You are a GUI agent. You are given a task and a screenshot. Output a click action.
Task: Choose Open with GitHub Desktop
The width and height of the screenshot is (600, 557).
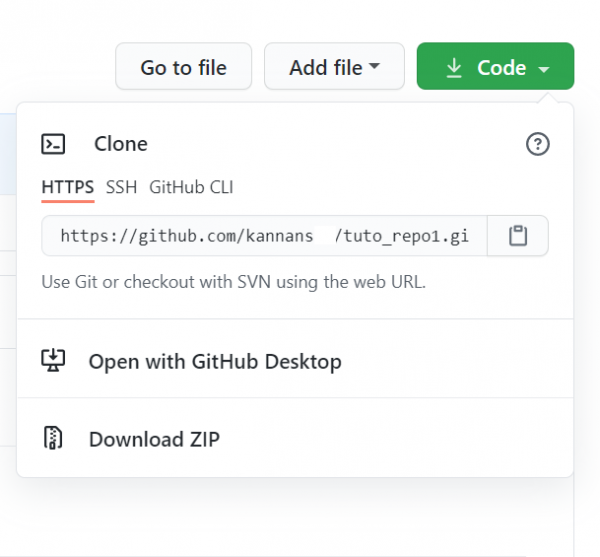point(215,361)
